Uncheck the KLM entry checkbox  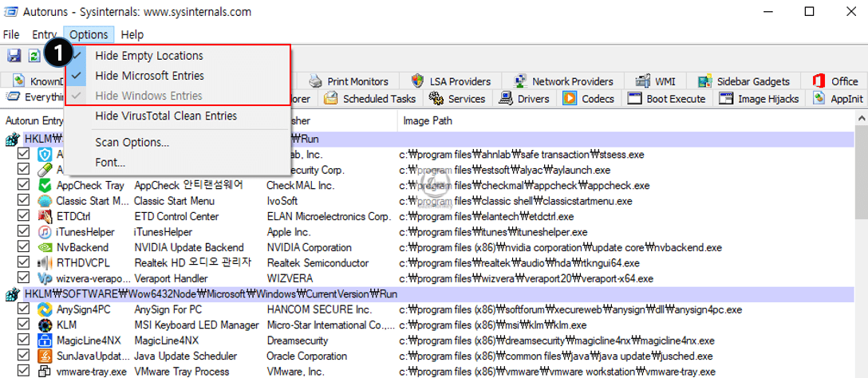tap(24, 325)
